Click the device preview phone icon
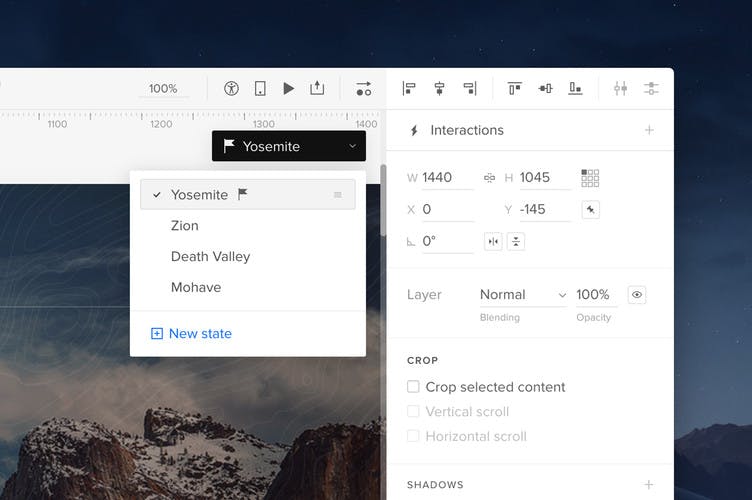The width and height of the screenshot is (752, 500). 260,88
